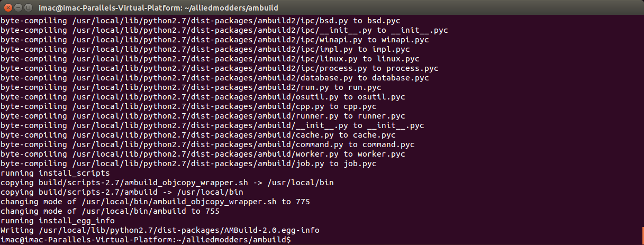Click the cpp.pyc byte-compiling line
The height and width of the screenshot is (245, 644).
click(x=188, y=106)
